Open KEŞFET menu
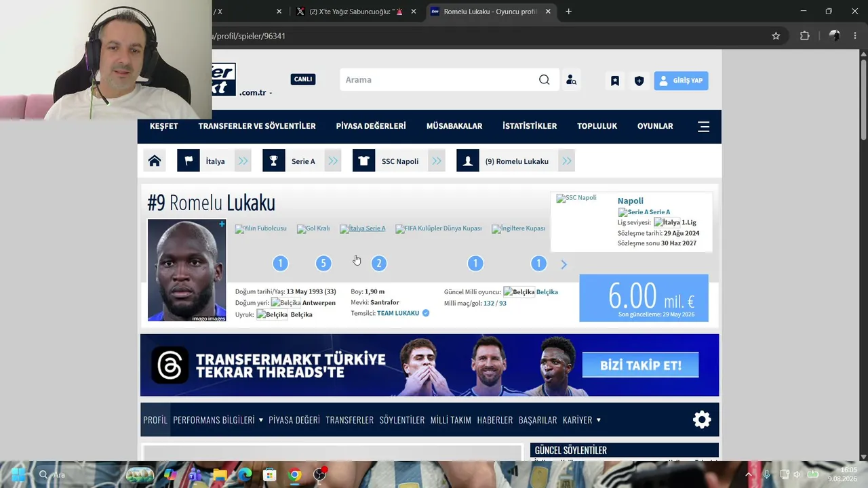This screenshot has height=488, width=868. click(164, 126)
